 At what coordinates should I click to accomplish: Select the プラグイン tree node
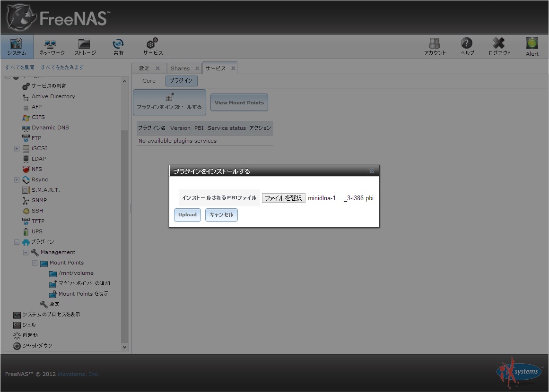43,242
